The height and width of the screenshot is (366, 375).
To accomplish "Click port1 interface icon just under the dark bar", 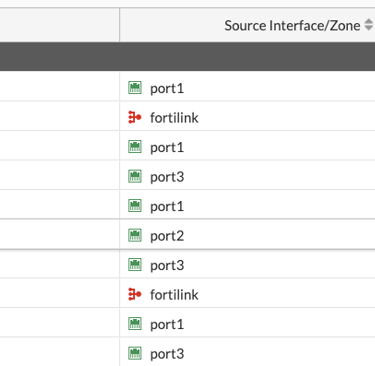I will click(135, 88).
